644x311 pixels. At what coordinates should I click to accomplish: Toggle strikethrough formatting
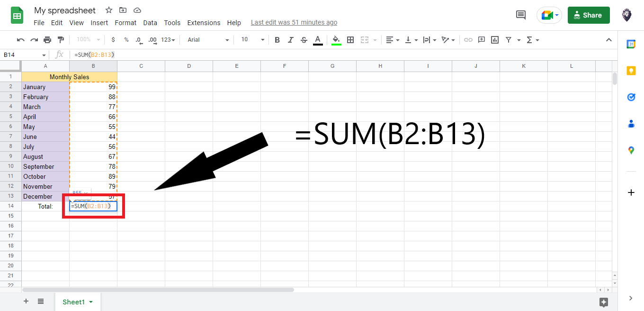tap(304, 40)
